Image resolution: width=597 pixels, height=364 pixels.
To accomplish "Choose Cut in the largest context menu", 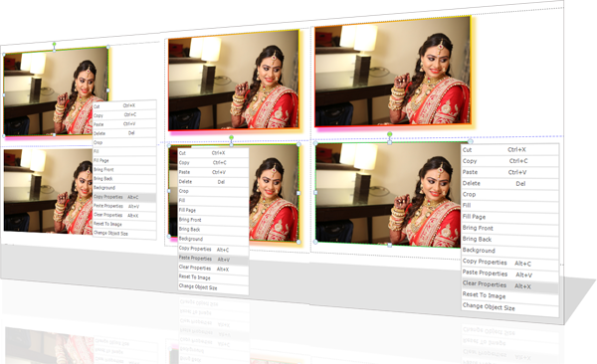I will click(509, 149).
